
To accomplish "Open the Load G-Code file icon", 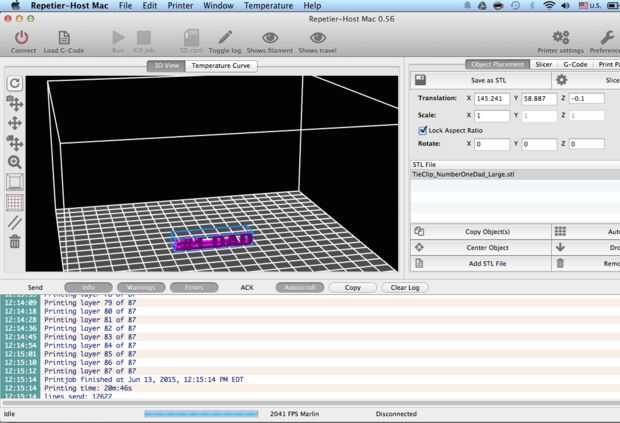I will (62, 37).
